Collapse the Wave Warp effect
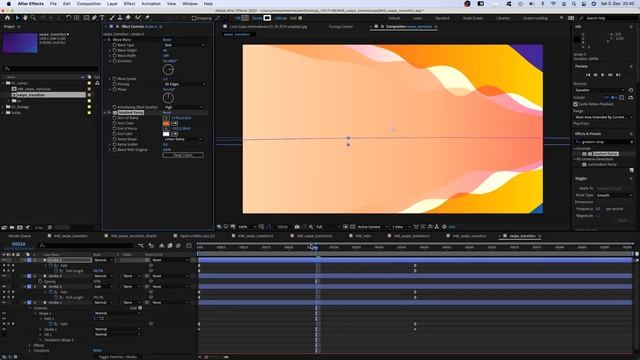The height and width of the screenshot is (360, 640). click(x=105, y=40)
